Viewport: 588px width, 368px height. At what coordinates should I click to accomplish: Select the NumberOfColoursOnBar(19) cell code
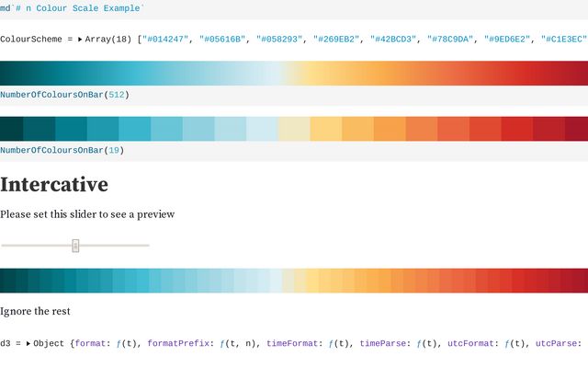click(x=62, y=150)
